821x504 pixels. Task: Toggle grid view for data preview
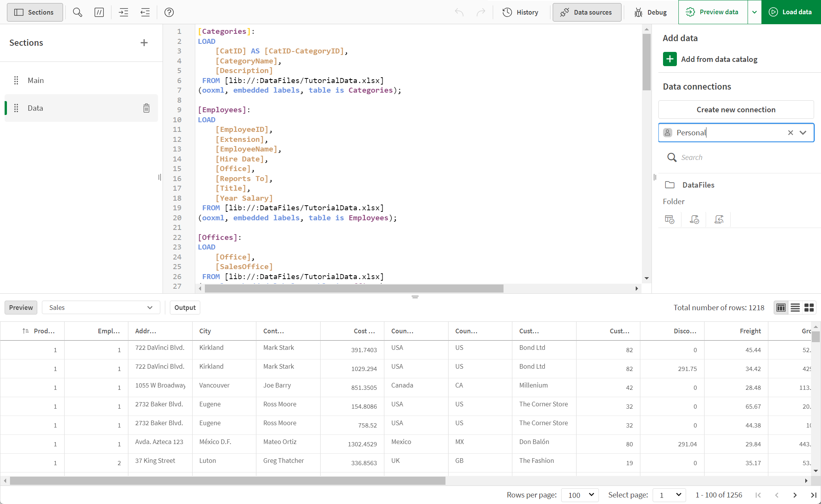point(810,308)
